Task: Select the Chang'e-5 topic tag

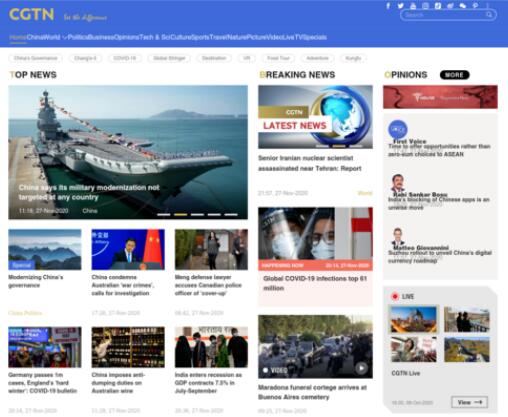Action: pyautogui.click(x=85, y=58)
